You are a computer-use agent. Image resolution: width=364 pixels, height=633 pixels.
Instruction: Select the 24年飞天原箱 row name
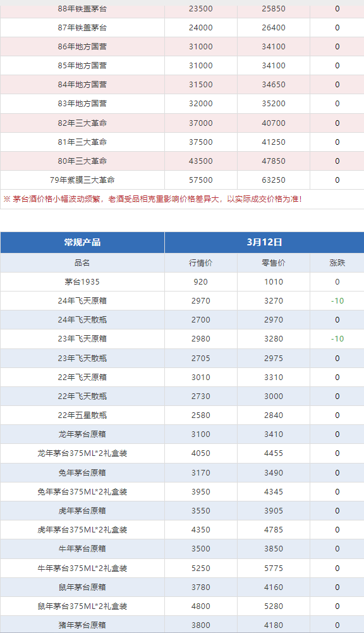[82, 301]
